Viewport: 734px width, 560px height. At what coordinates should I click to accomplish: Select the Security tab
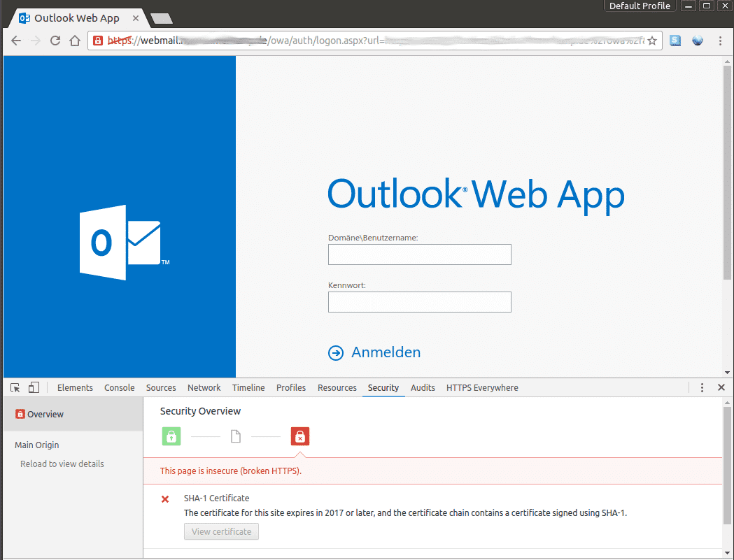point(383,388)
